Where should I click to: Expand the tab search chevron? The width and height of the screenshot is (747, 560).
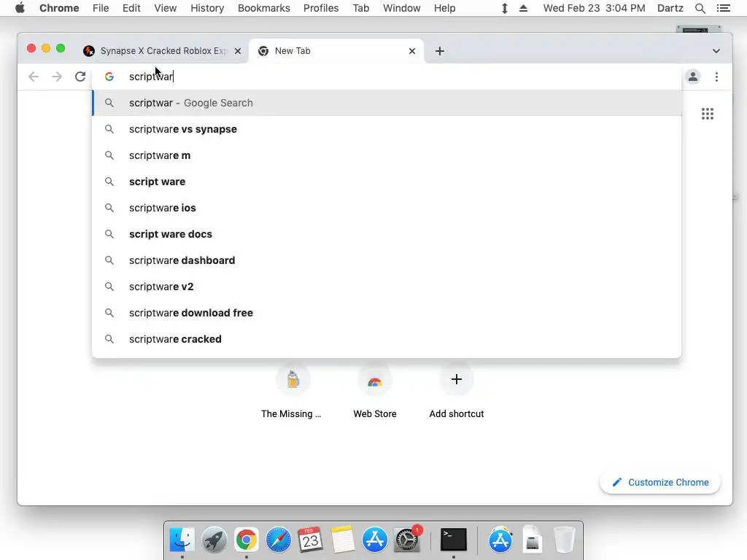click(x=716, y=51)
